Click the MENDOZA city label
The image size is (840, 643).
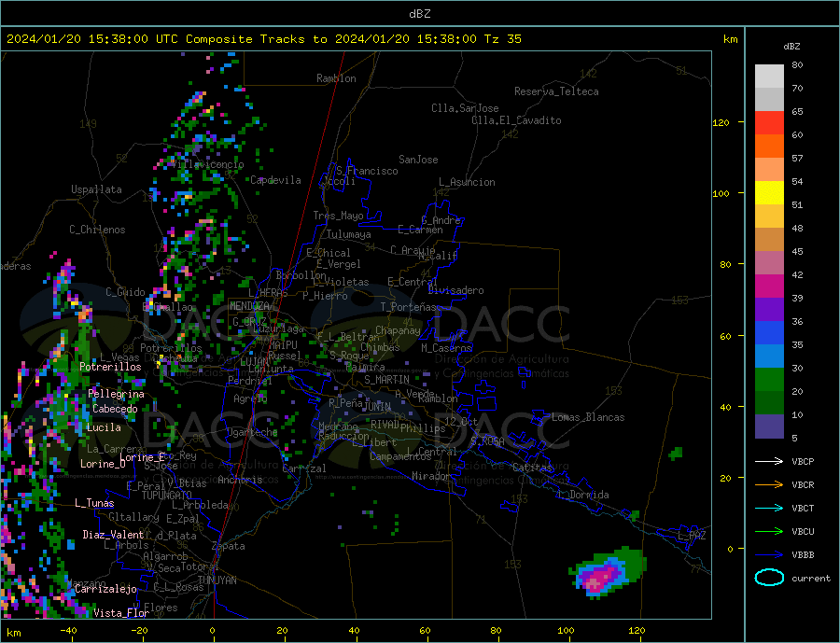point(249,306)
